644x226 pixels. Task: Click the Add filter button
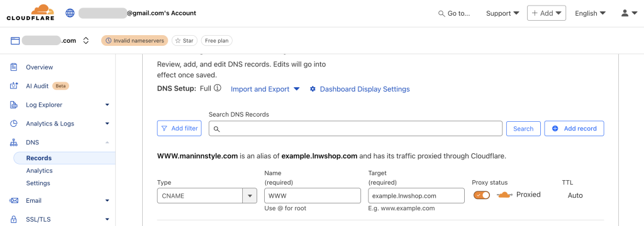click(x=179, y=129)
